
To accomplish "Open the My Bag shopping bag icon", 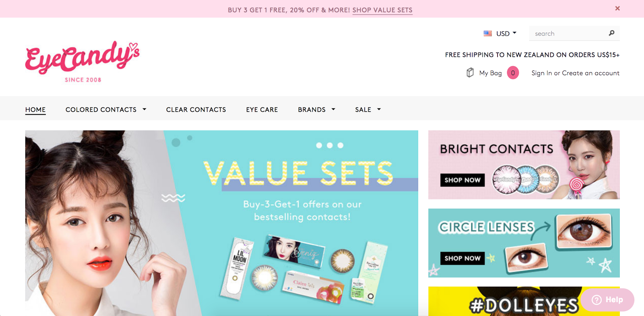I will (470, 73).
